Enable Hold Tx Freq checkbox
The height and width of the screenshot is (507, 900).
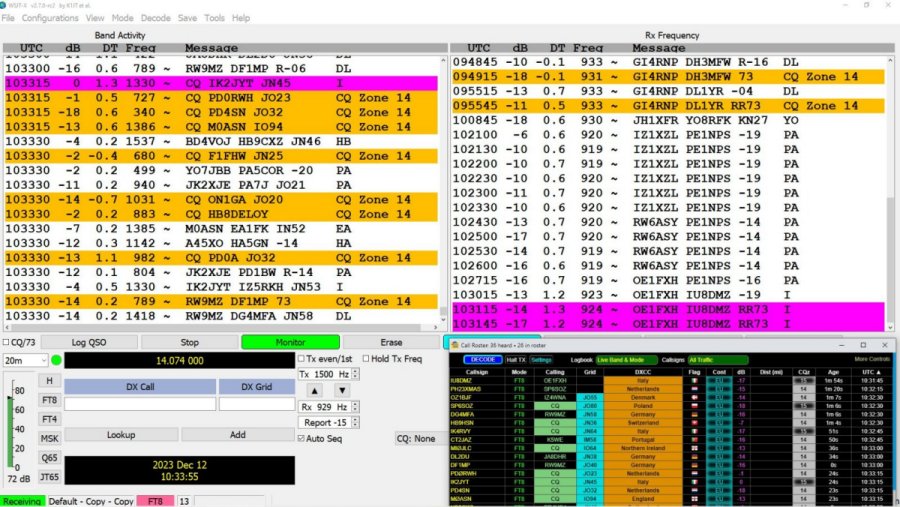[366, 358]
